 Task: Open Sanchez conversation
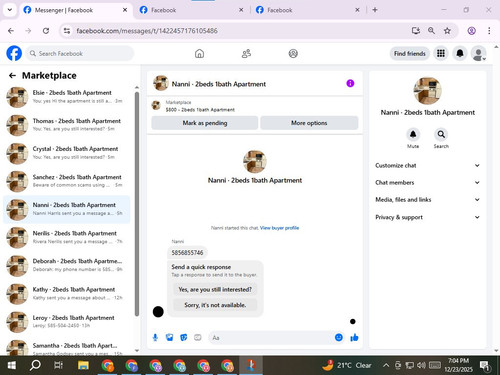[x=67, y=181]
